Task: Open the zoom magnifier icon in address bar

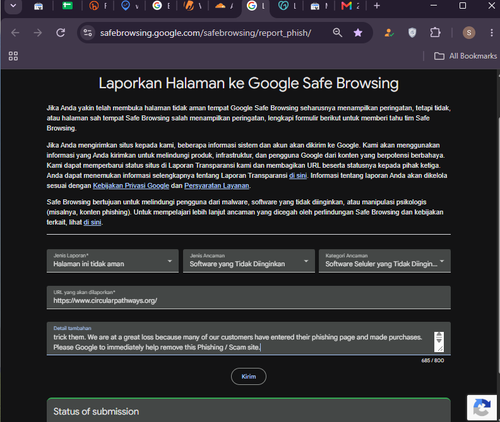Action: 337,33
